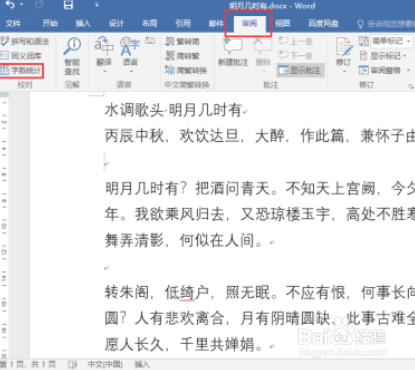Open 同义词库 thesaurus
The height and width of the screenshot is (370, 415).
21,56
